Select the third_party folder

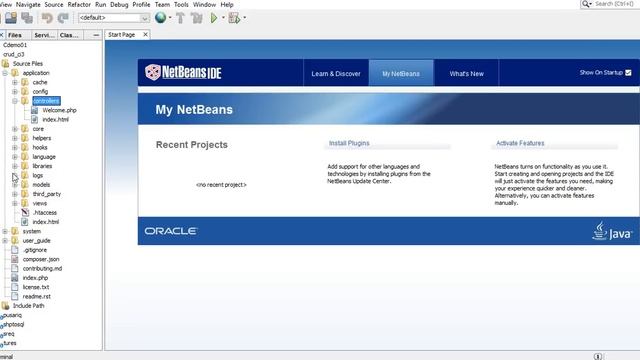[47, 194]
